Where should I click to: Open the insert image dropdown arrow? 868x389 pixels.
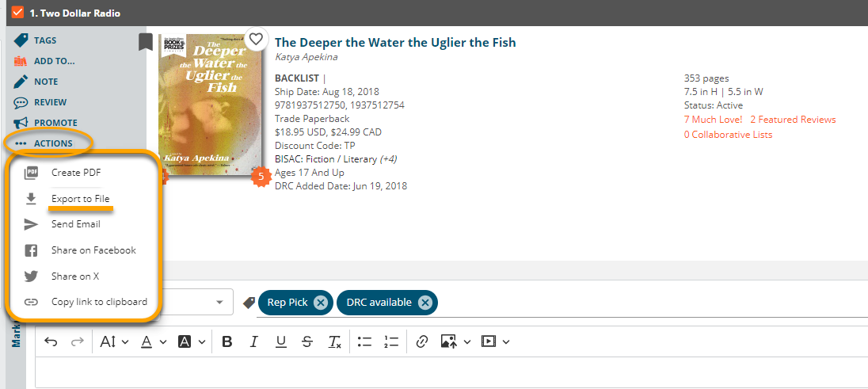[466, 342]
